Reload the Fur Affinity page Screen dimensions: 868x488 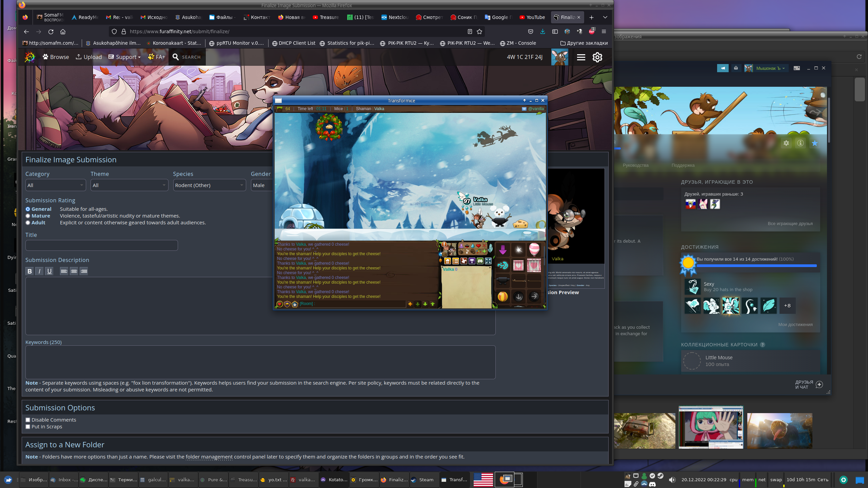click(51, 32)
